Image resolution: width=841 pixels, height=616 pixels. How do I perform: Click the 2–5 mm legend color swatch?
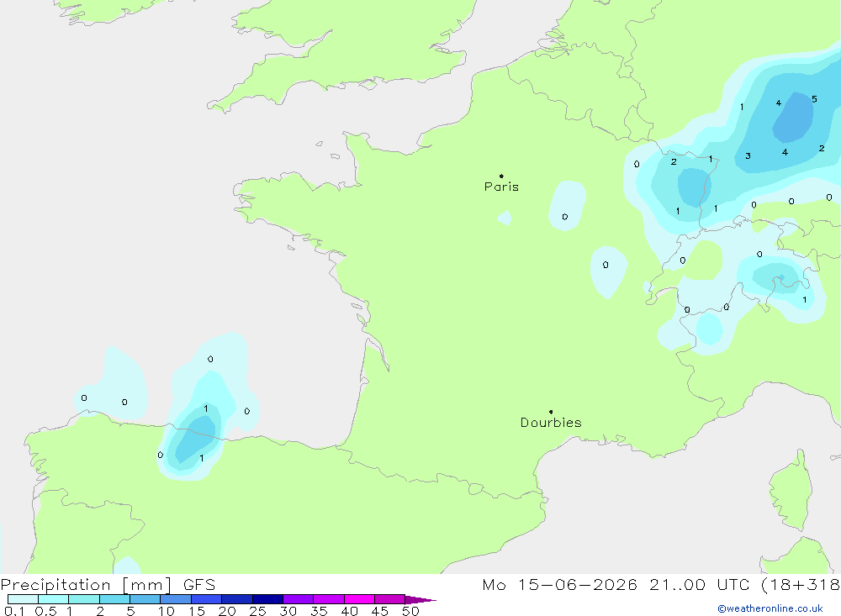point(114,599)
